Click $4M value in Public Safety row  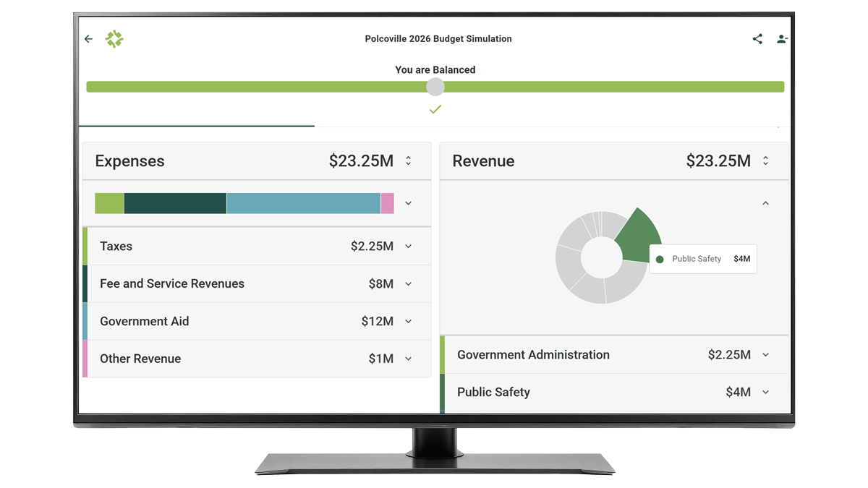tap(739, 393)
